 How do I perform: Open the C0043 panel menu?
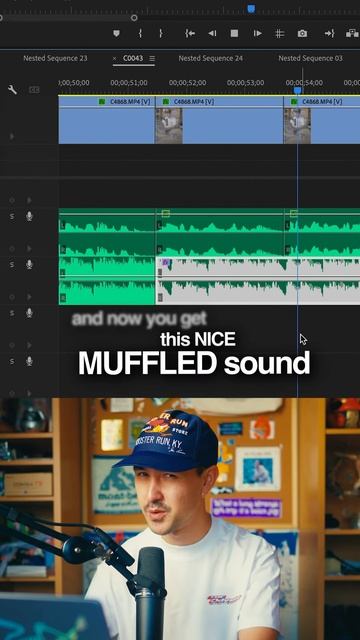point(152,59)
